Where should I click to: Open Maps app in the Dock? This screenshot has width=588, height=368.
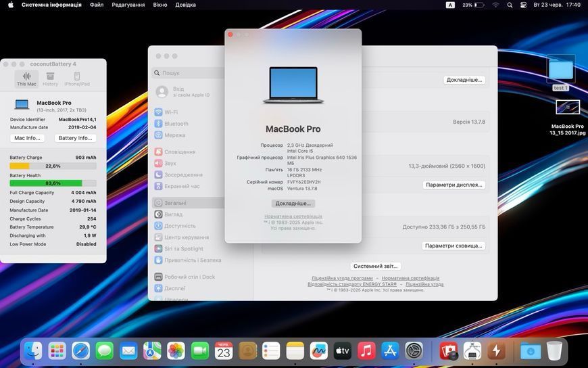(152, 351)
